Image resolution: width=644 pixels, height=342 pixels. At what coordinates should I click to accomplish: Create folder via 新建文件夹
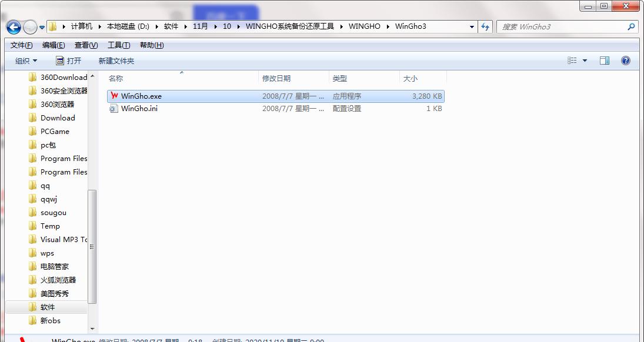coord(116,61)
